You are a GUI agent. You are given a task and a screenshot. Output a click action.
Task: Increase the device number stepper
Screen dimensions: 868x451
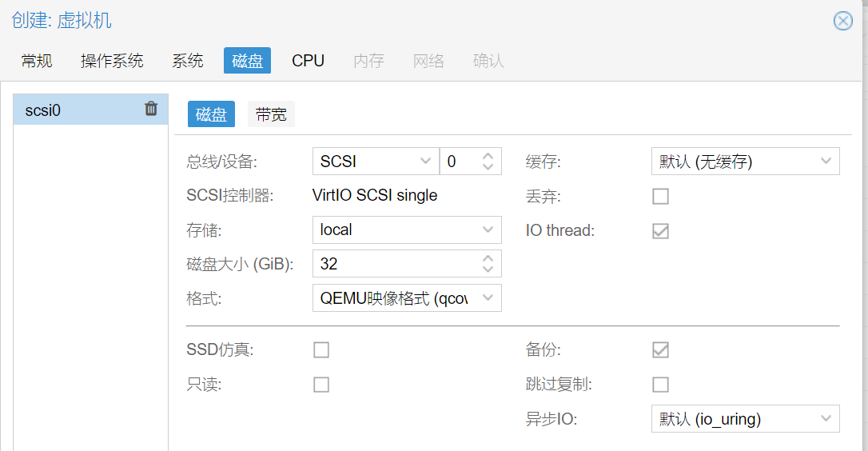click(488, 156)
